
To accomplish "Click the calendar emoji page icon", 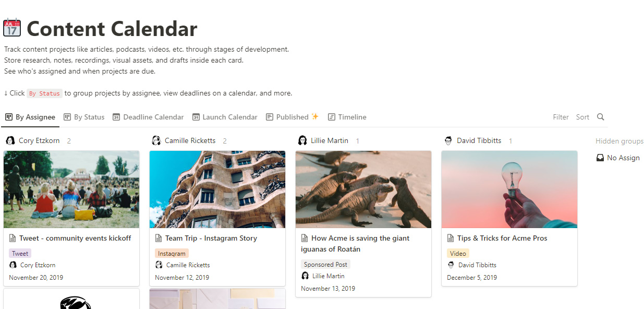I will (12, 28).
